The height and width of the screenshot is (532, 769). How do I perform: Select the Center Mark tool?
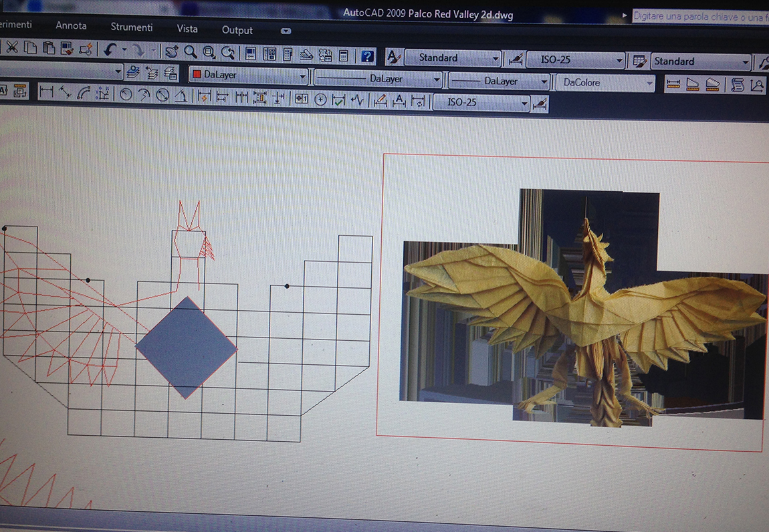pyautogui.click(x=320, y=100)
